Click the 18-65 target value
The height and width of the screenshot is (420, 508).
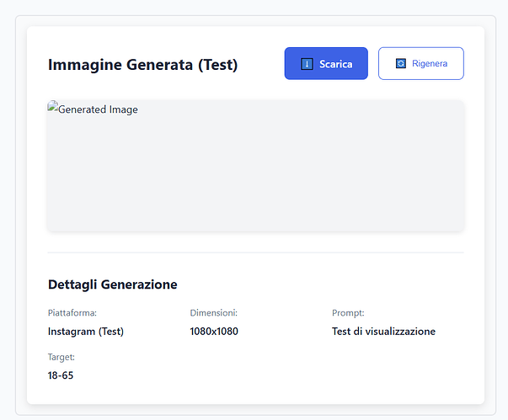point(61,375)
